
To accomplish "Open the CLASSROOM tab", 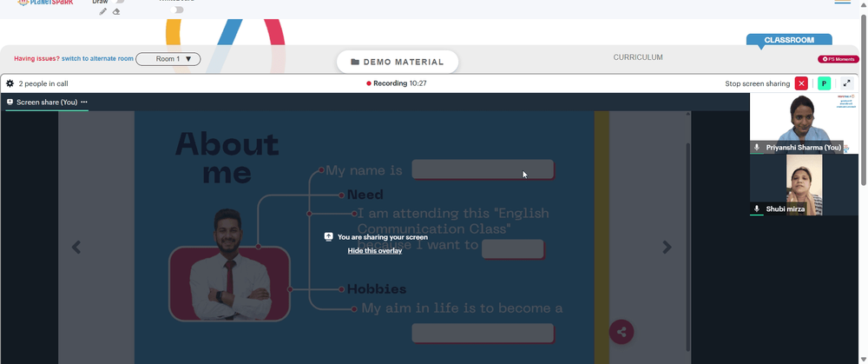I will 789,40.
